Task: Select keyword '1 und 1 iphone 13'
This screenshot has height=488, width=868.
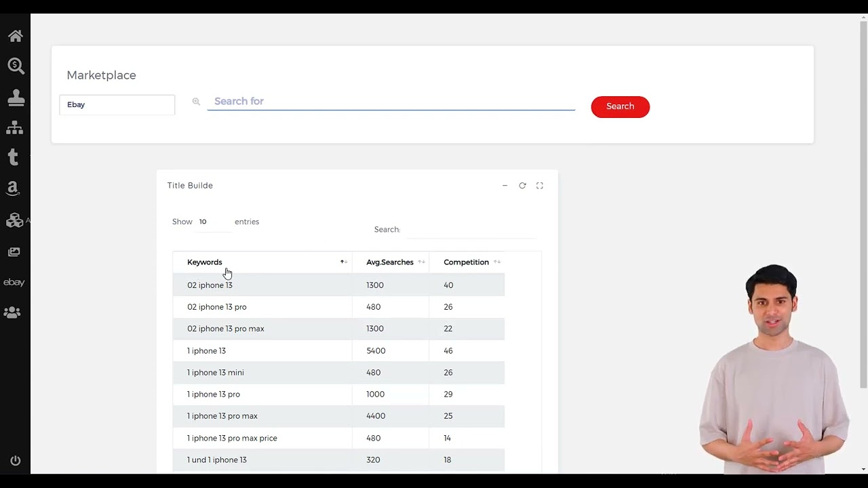Action: point(217,460)
